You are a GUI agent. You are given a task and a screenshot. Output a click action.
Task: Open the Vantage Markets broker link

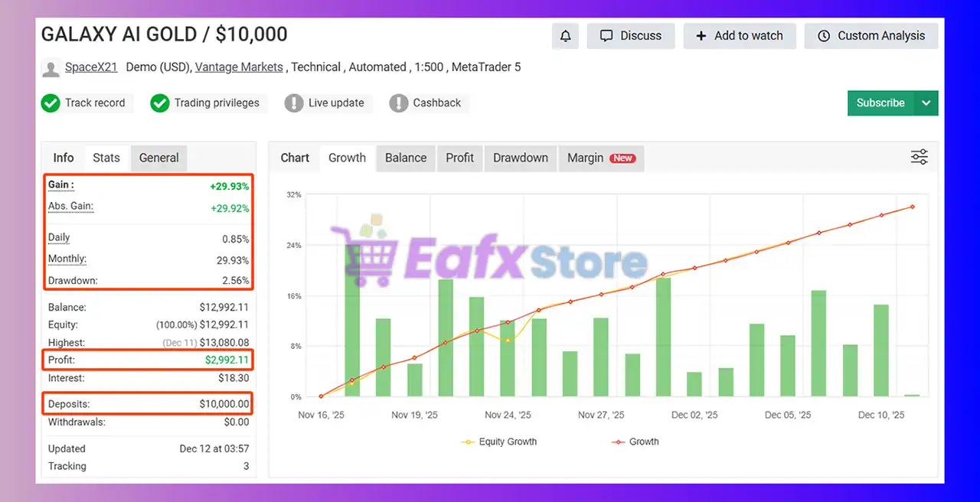coord(239,67)
